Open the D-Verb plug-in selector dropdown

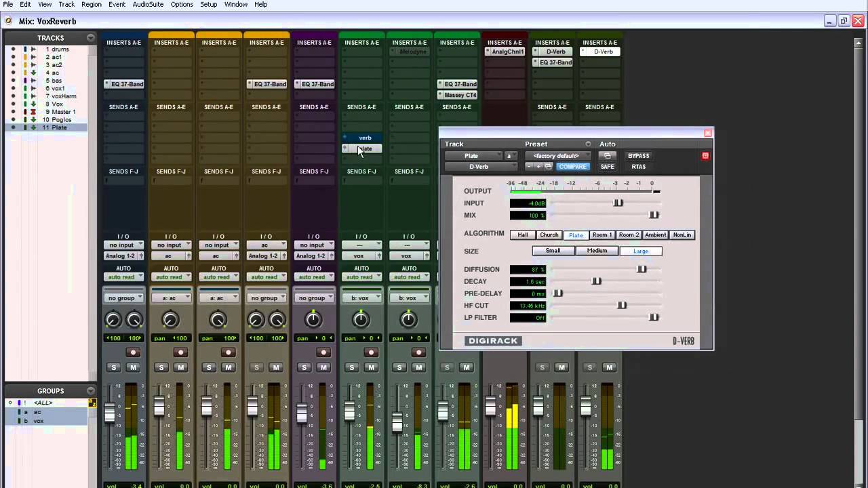tap(481, 167)
